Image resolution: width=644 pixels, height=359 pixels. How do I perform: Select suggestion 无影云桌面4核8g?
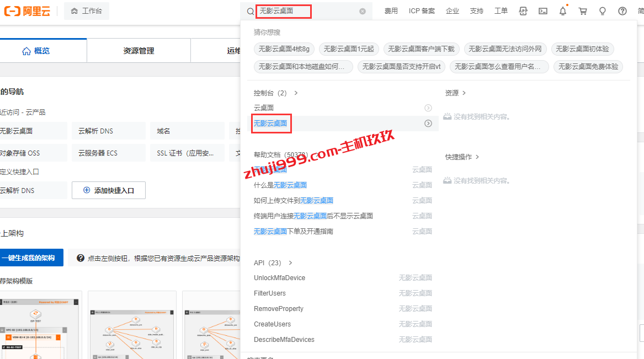[x=284, y=49]
